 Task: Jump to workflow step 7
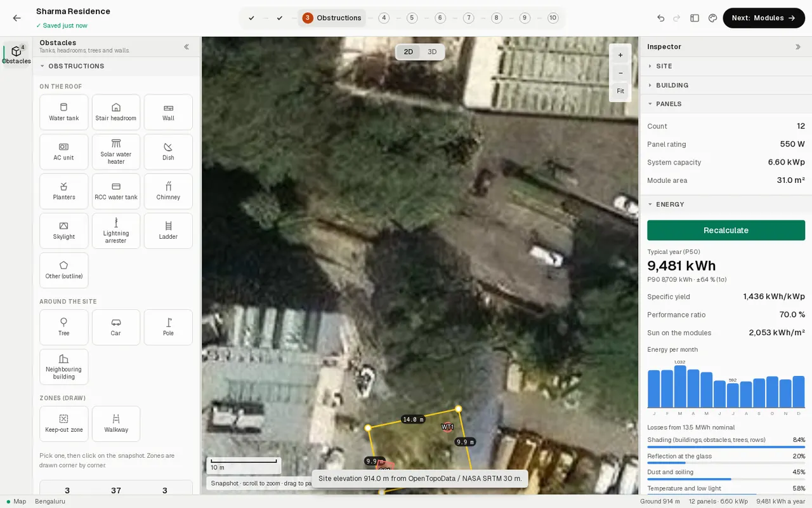tap(468, 18)
